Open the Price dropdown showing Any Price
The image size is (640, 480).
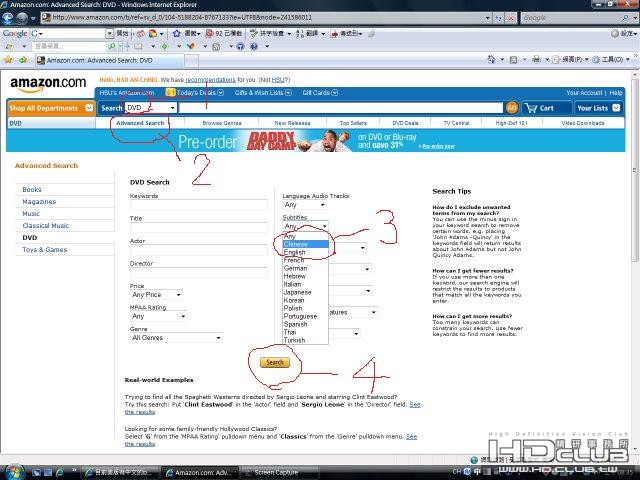pos(156,295)
